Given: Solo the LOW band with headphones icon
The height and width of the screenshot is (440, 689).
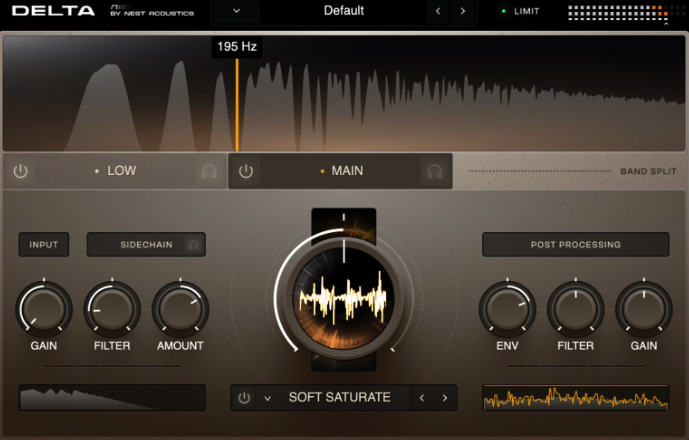Looking at the screenshot, I should coord(208,171).
